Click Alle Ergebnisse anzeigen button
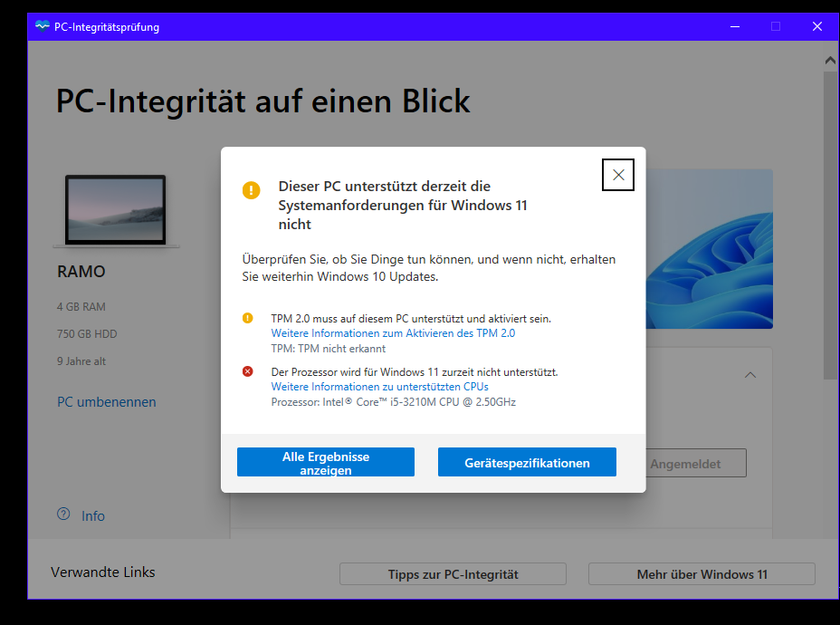The width and height of the screenshot is (840, 625). point(326,462)
